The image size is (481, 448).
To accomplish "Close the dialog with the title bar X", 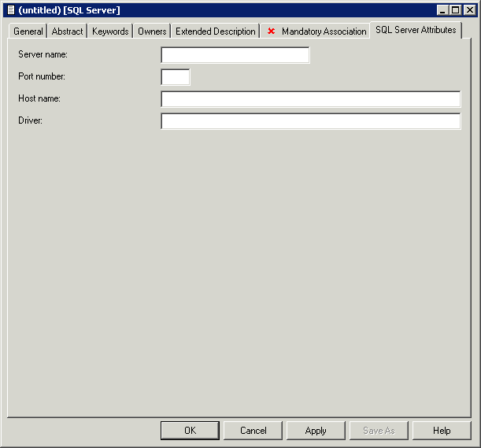I will coord(469,9).
